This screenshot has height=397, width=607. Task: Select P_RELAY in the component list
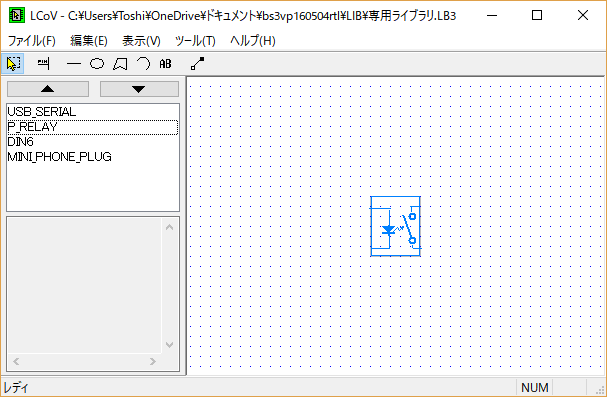tap(93, 127)
